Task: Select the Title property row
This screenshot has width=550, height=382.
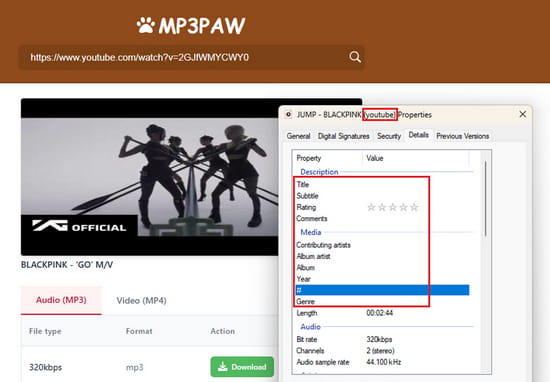Action: (382, 185)
